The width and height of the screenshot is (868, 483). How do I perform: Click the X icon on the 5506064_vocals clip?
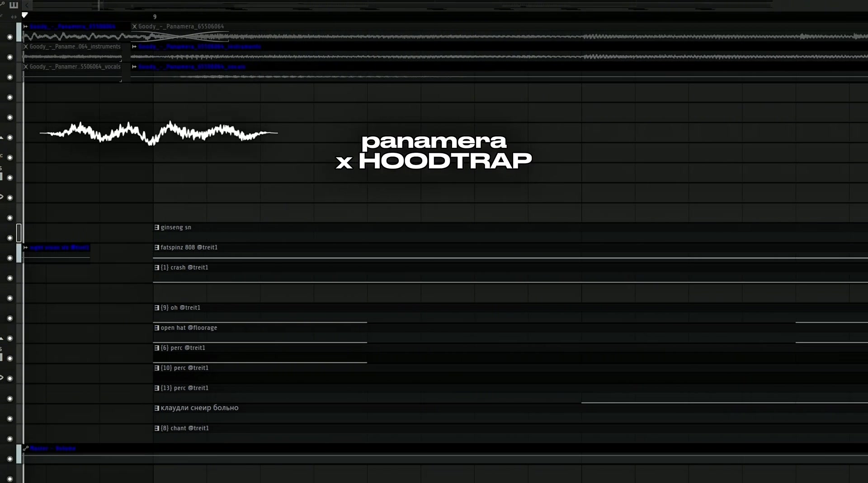26,66
